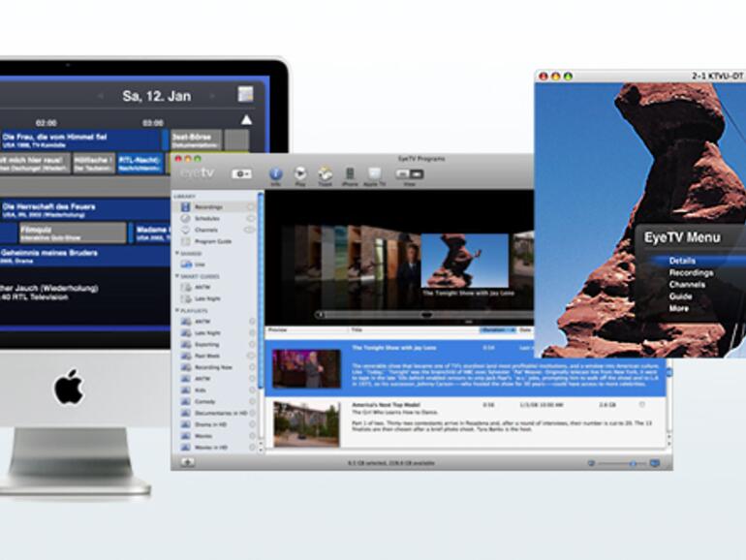This screenshot has height=560, width=746.
Task: Open the Drama in HD playlist
Action: (211, 424)
